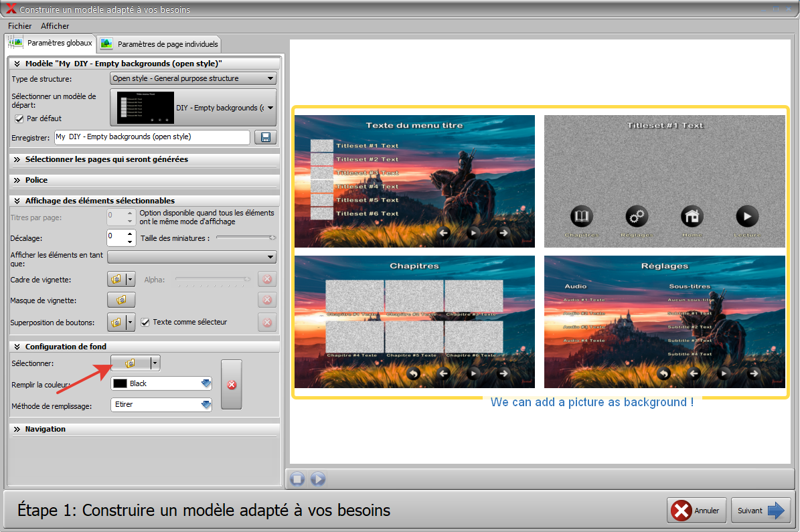Pick the Black fill color swatch
This screenshot has width=800, height=532.
point(120,383)
